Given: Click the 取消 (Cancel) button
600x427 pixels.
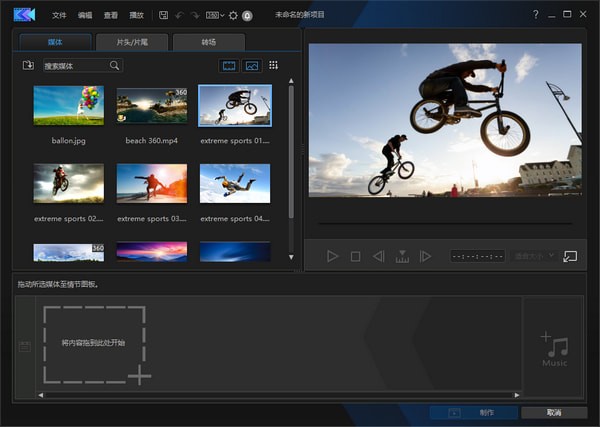Looking at the screenshot, I should click(554, 412).
